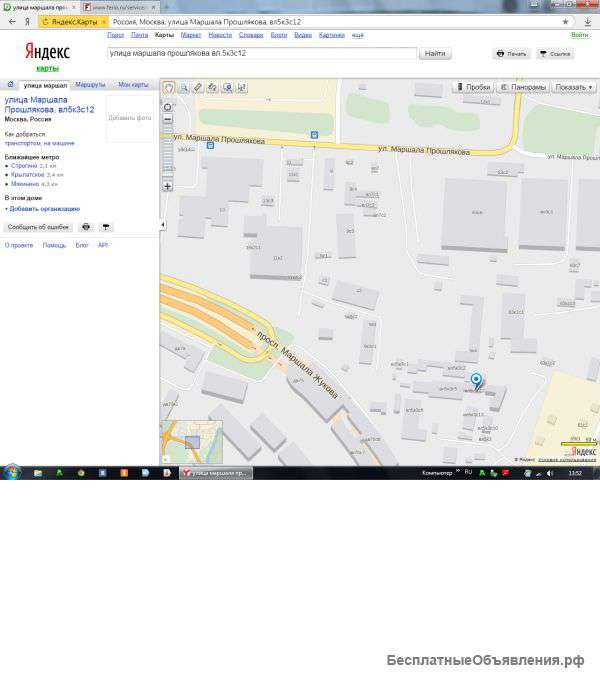Open Картинки in top navigation

pos(332,35)
